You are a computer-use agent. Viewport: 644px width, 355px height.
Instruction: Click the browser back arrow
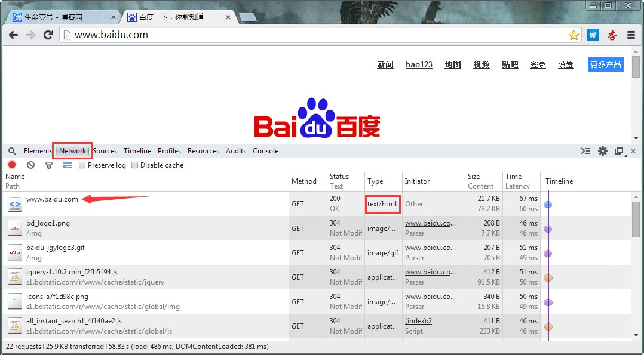[x=14, y=35]
